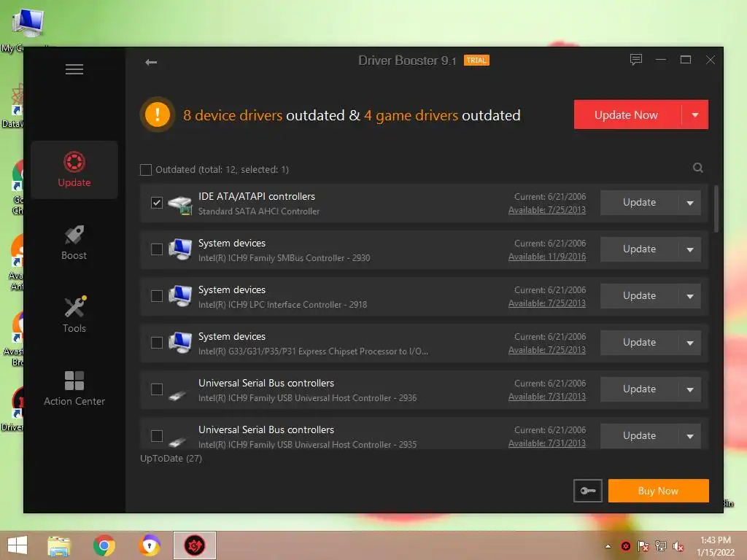The width and height of the screenshot is (747, 560).
Task: Check the SMBus Controller 2930 checkbox
Action: pos(157,249)
